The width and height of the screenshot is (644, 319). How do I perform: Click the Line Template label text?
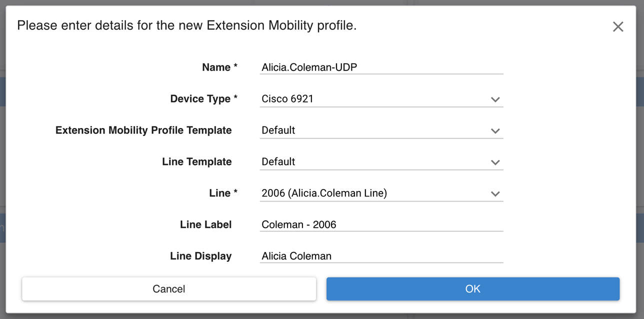coord(196,162)
